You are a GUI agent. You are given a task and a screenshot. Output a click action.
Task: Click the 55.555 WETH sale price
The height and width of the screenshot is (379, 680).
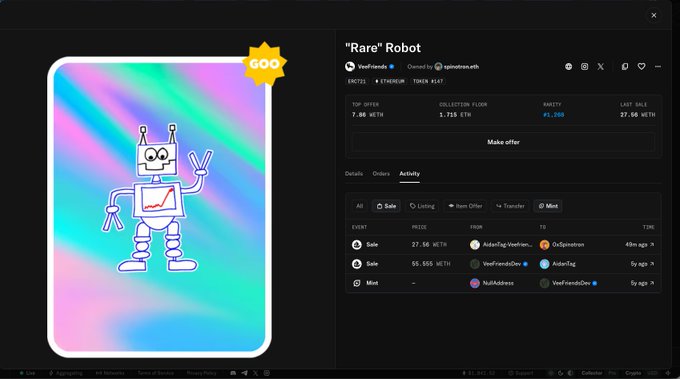coord(431,264)
